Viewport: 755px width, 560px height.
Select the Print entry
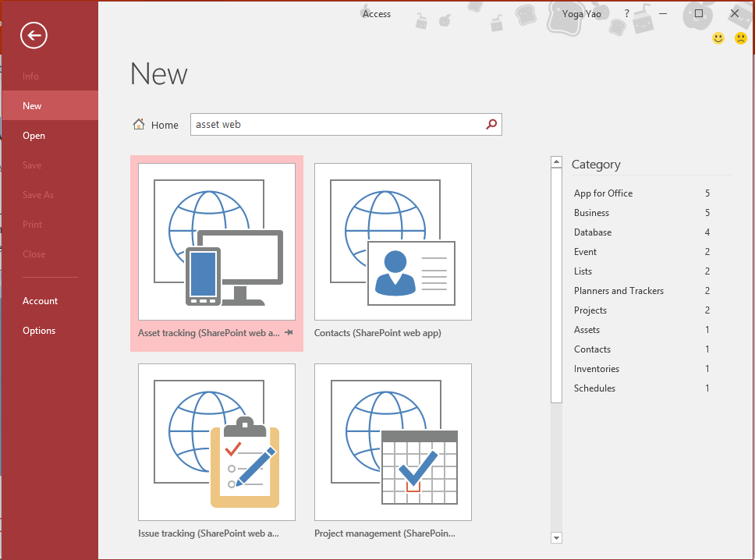[x=50, y=225]
